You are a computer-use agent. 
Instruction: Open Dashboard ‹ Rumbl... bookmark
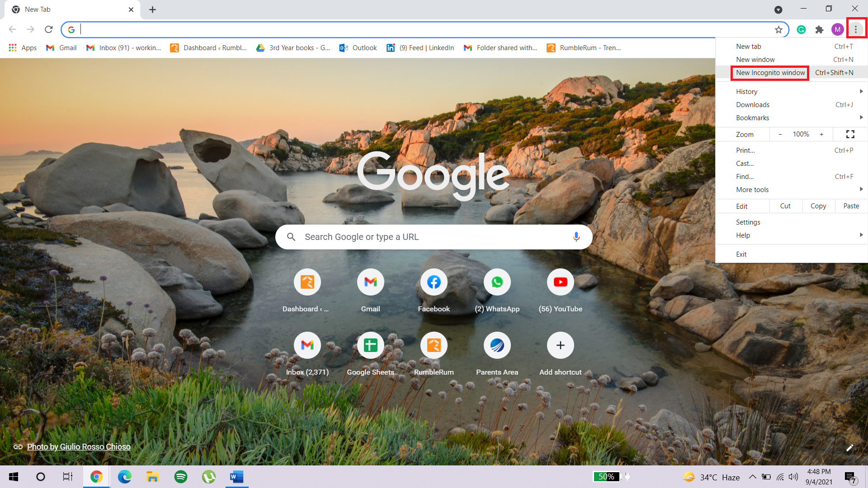tap(208, 48)
